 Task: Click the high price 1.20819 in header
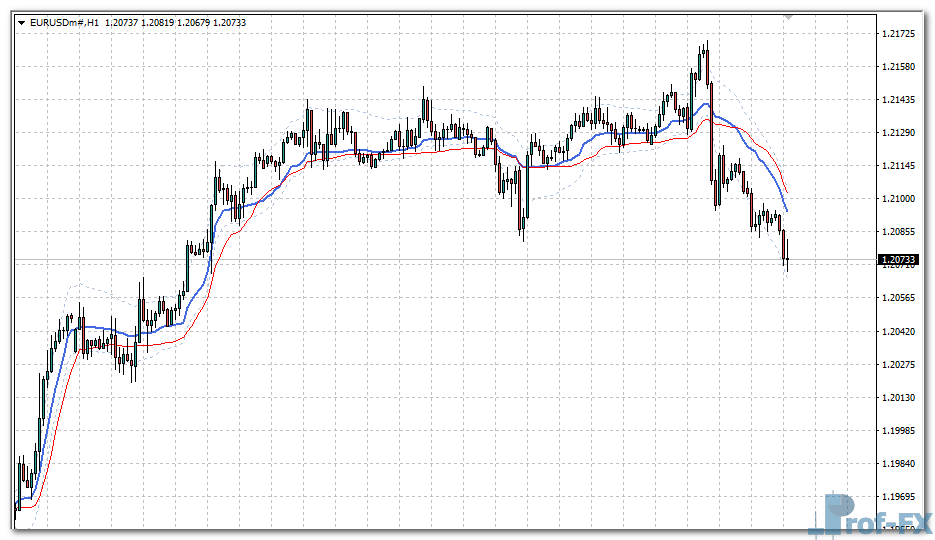[x=159, y=23]
